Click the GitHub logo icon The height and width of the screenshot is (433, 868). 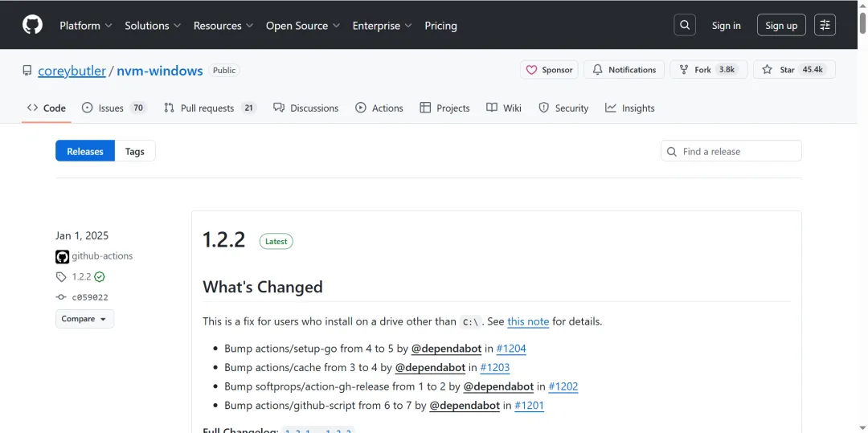click(x=32, y=25)
